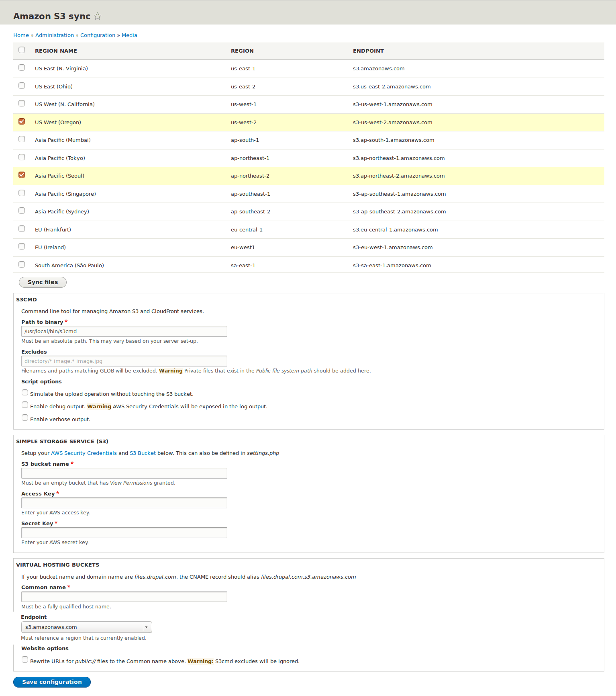Check the EU (Ireland) checkbox

(x=22, y=246)
